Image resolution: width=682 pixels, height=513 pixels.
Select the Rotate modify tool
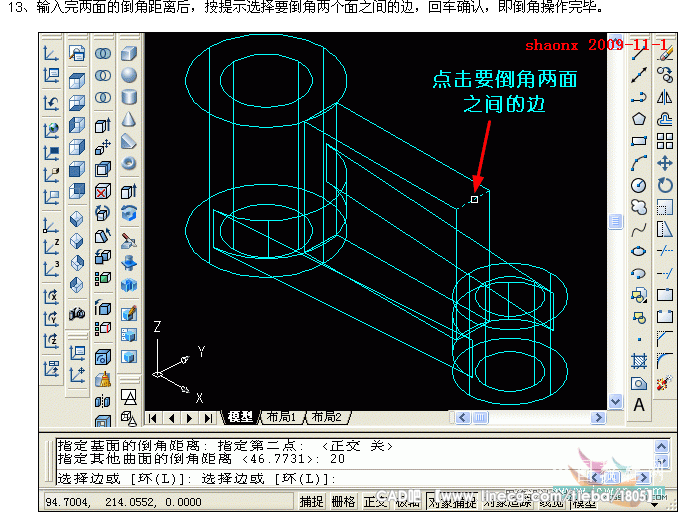[665, 185]
